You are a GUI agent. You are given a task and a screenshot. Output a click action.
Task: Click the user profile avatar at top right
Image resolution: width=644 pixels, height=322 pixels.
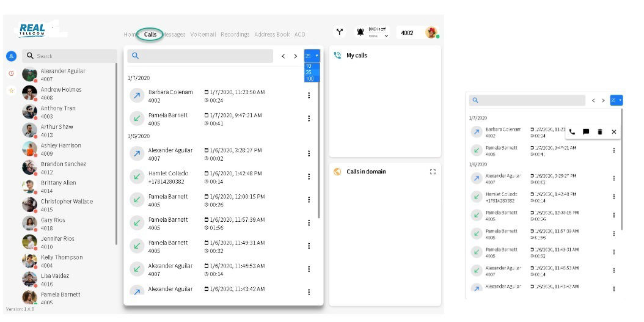[431, 32]
